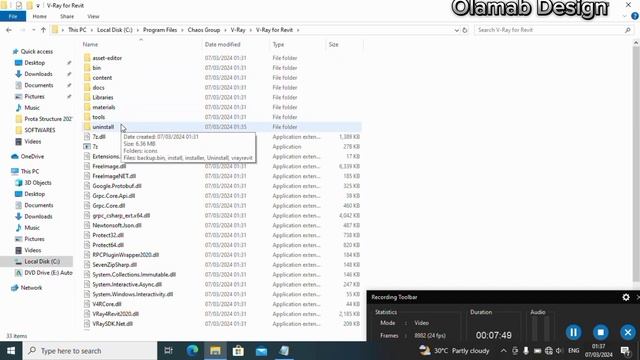Select Local Disk (C:) in sidebar

42,261
